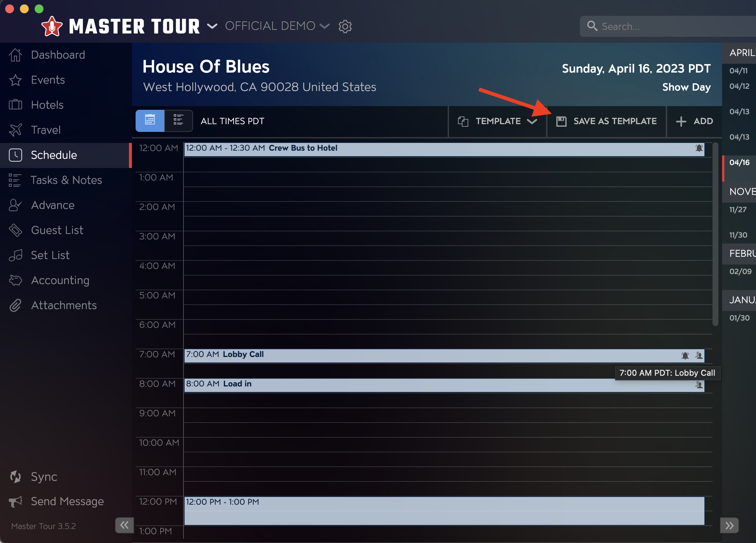
Task: Open the TEMPLATE dropdown
Action: point(497,121)
